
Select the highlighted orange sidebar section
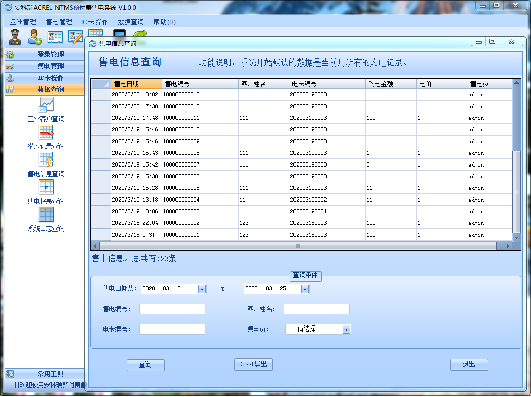coord(44,90)
